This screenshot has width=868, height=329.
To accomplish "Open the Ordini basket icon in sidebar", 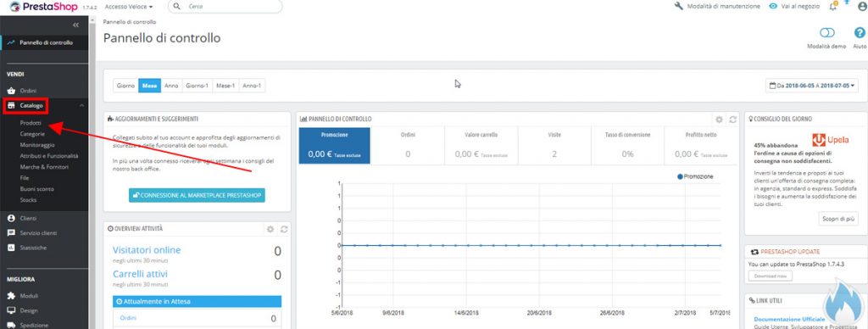I will [11, 90].
